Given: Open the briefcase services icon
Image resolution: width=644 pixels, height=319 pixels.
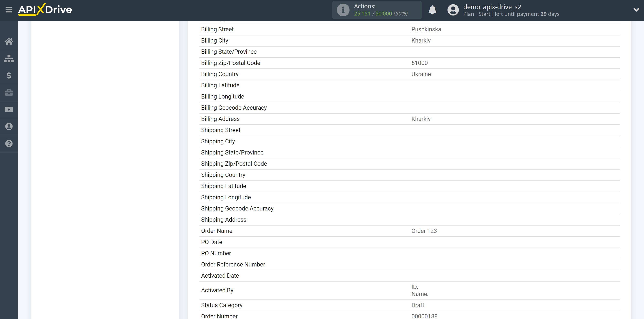Looking at the screenshot, I should tap(9, 92).
